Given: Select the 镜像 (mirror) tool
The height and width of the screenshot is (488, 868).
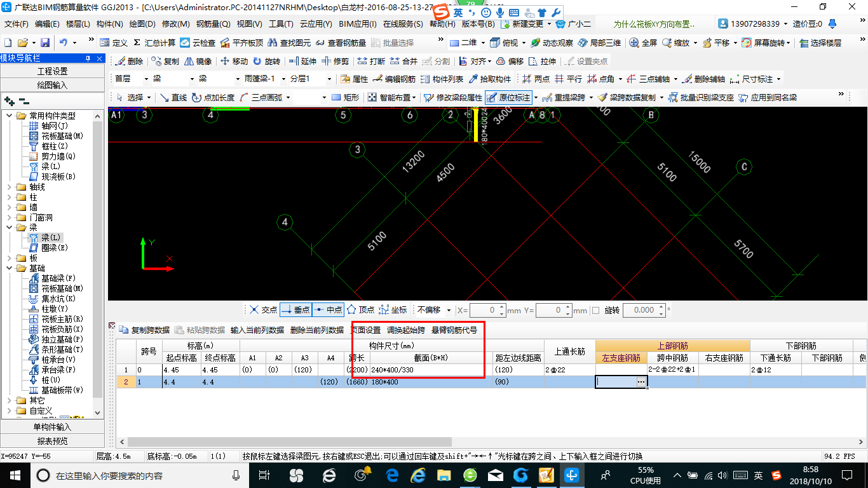Looking at the screenshot, I should (198, 62).
